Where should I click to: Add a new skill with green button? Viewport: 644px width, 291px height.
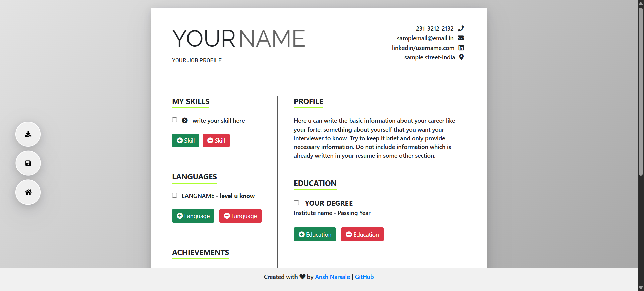point(185,141)
